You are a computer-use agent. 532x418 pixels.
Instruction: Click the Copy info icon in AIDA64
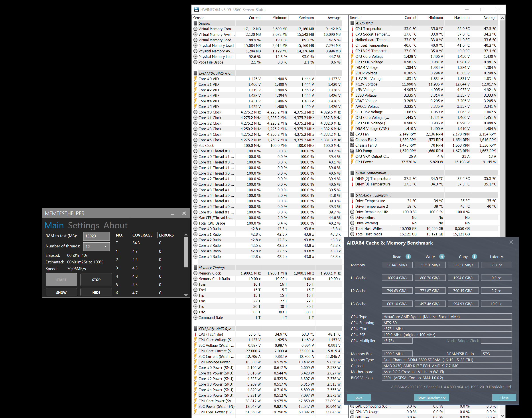point(474,257)
